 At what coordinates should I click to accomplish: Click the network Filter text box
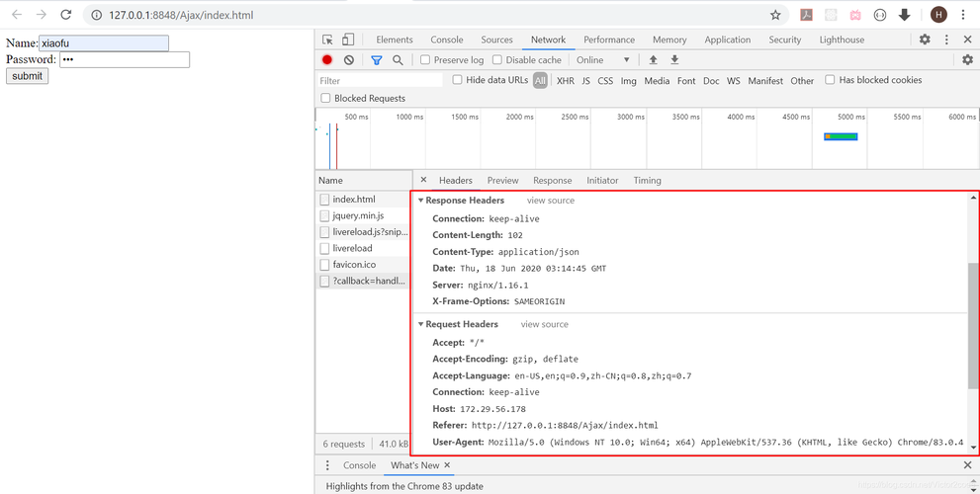coord(380,81)
